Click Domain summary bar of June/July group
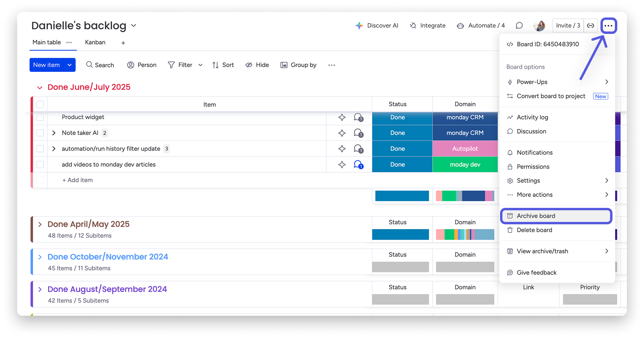The width and height of the screenshot is (644, 338). (x=465, y=196)
